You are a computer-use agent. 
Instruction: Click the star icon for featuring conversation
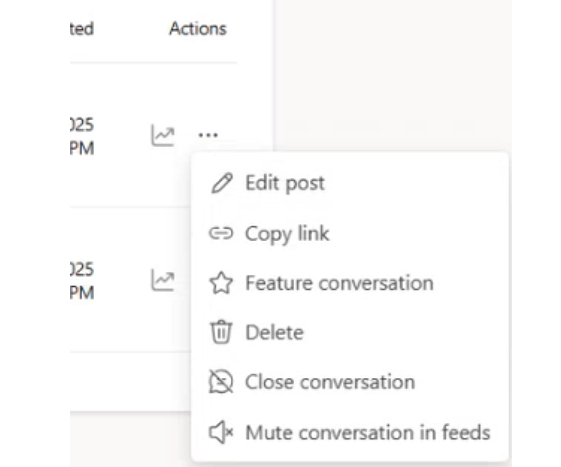click(x=221, y=283)
